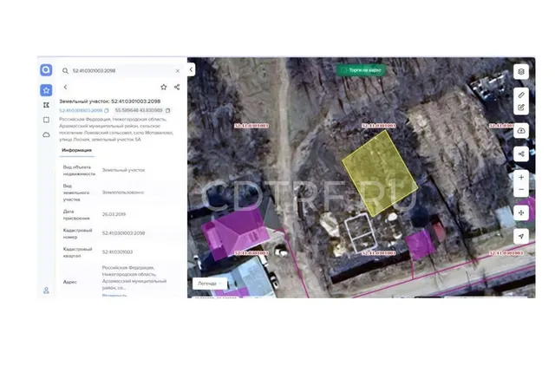Click the my location arrow button
This screenshot has height=392, width=555.
[x=521, y=236]
